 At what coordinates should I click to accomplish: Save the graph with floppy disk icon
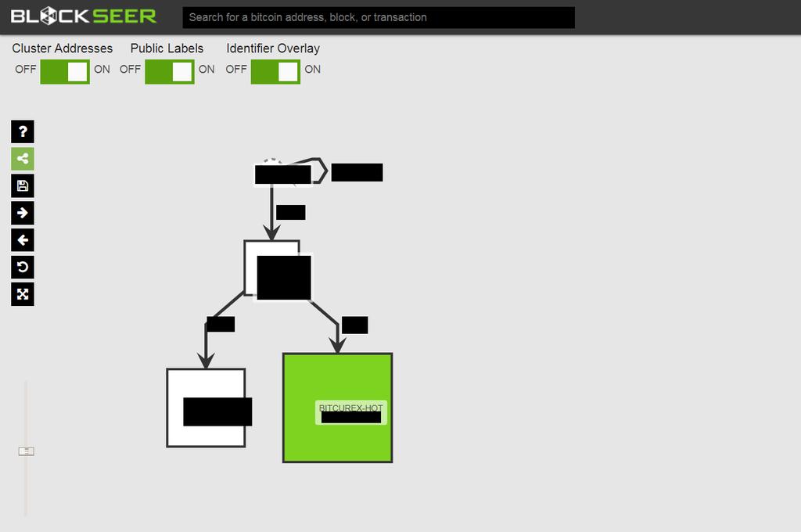click(x=23, y=186)
